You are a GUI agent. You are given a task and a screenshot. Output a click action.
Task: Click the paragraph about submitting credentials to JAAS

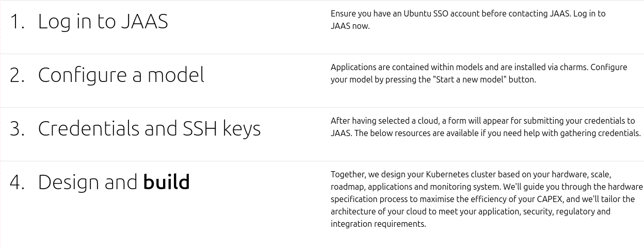[x=486, y=127]
